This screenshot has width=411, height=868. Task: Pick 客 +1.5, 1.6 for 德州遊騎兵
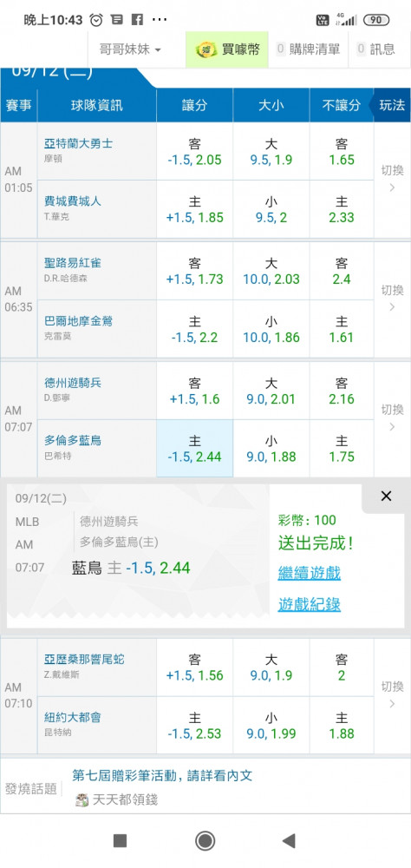coord(195,391)
